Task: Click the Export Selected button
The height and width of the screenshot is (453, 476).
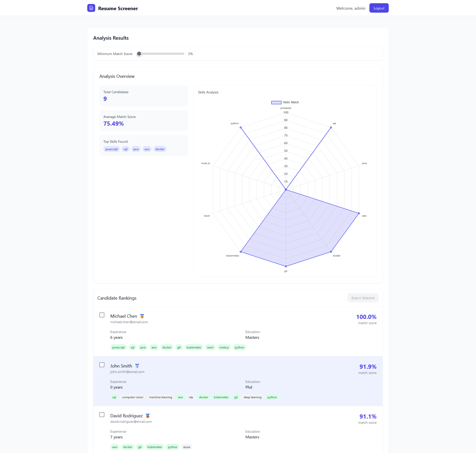Action: tap(363, 298)
